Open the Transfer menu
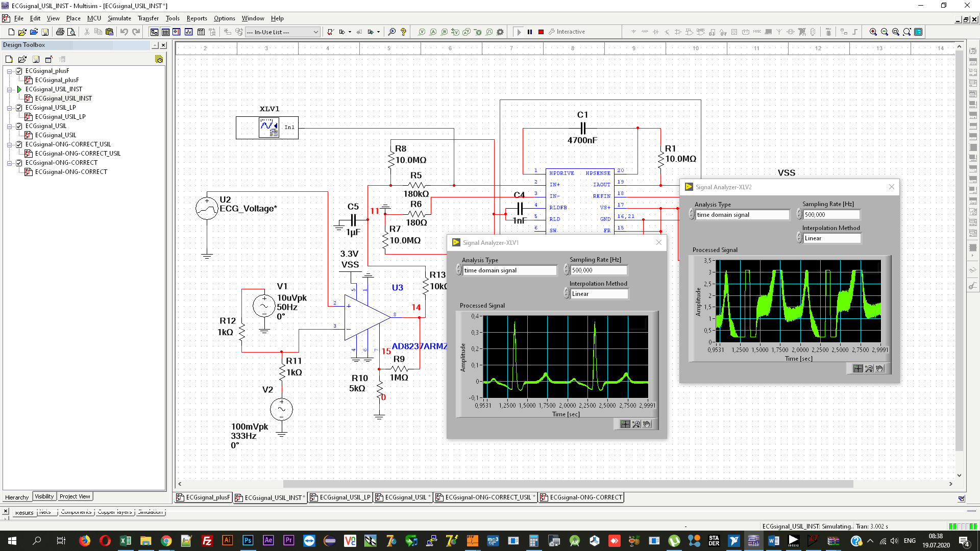This screenshot has height=551, width=980. 148,18
